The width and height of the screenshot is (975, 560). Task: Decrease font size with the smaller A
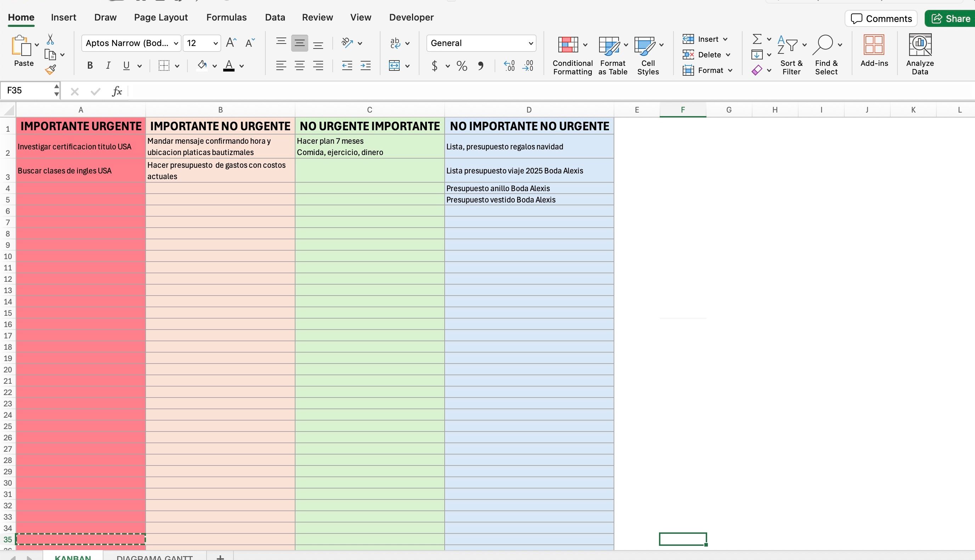point(250,43)
